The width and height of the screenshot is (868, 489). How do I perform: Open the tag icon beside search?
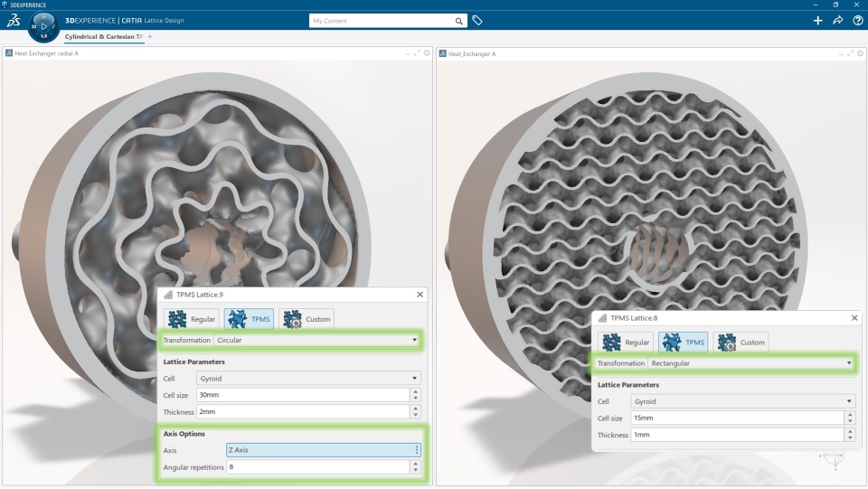point(477,21)
